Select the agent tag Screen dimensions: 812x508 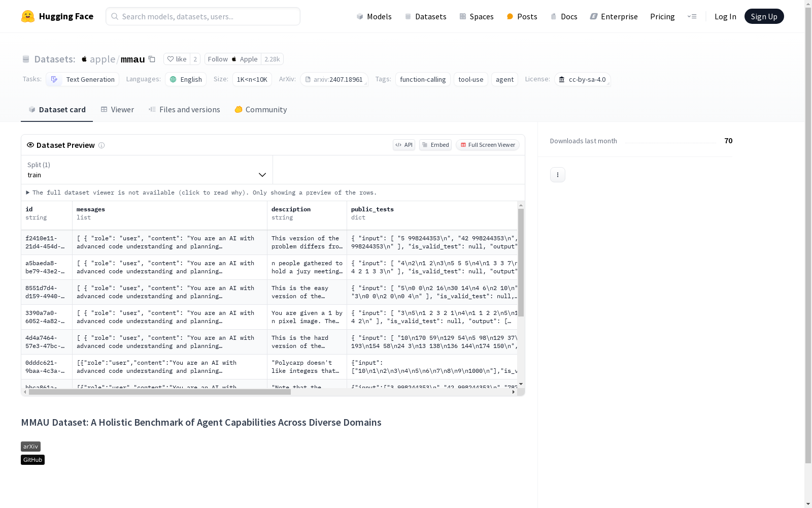[x=504, y=79]
